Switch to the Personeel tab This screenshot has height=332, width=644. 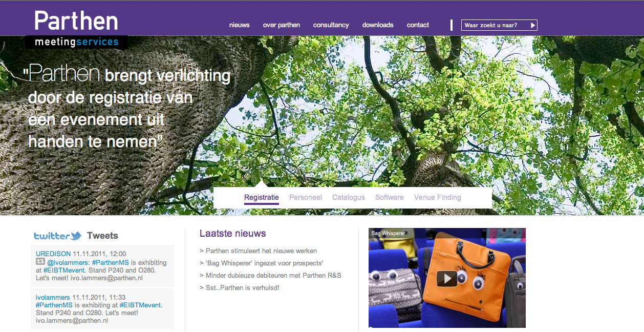(306, 197)
